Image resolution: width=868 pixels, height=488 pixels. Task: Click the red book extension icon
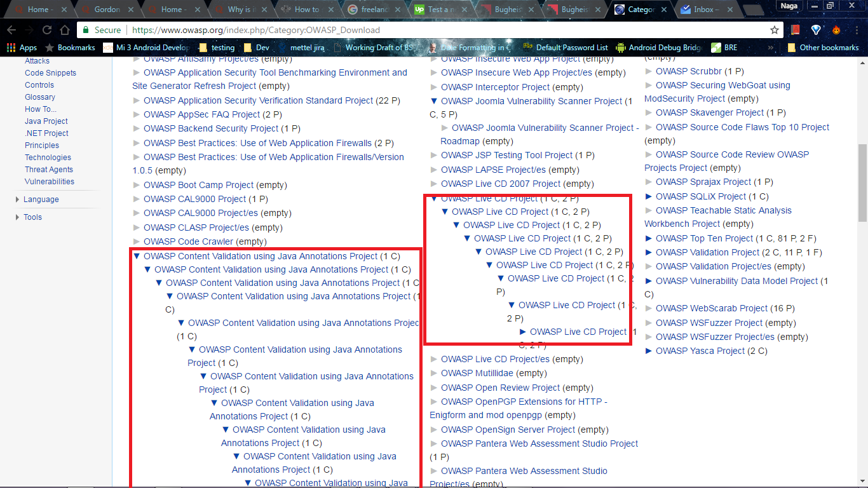coord(796,30)
